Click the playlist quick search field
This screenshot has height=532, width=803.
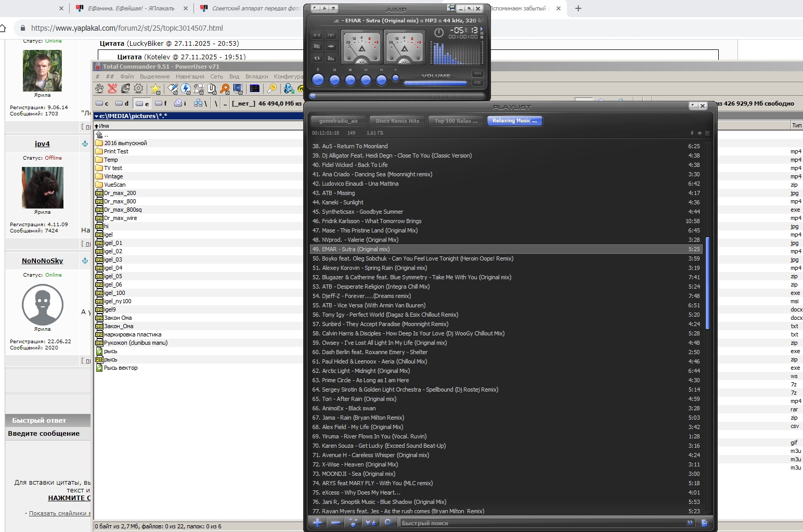(541, 523)
